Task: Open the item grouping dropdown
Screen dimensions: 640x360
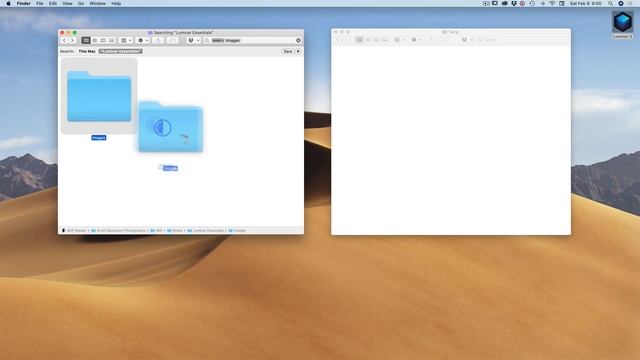Action: tap(126, 40)
